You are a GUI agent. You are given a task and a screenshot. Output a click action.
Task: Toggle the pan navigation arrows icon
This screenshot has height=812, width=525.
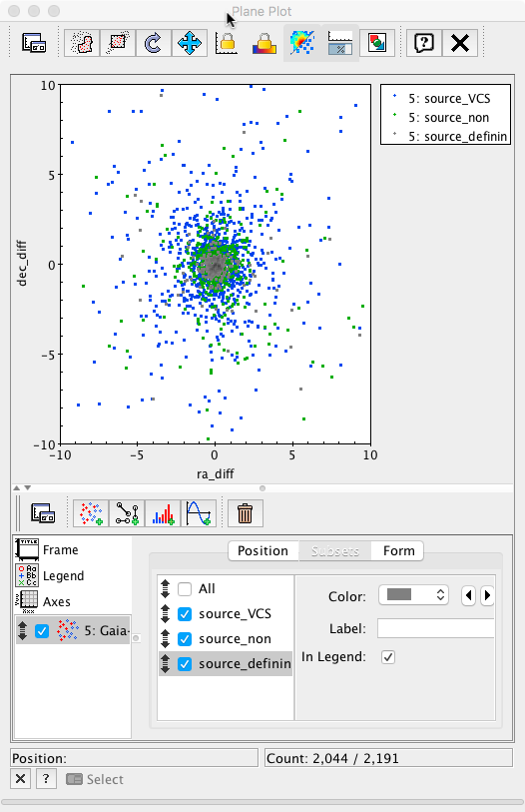coord(190,43)
